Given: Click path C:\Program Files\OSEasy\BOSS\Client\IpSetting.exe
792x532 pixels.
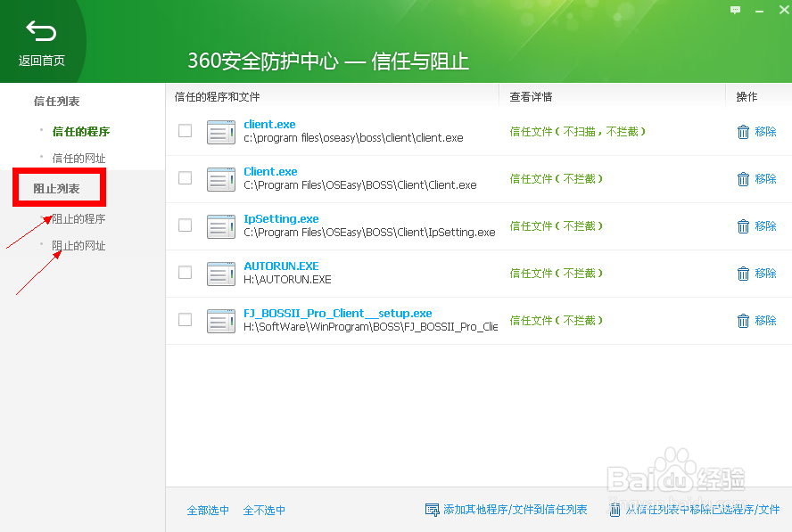Looking at the screenshot, I should (x=369, y=233).
